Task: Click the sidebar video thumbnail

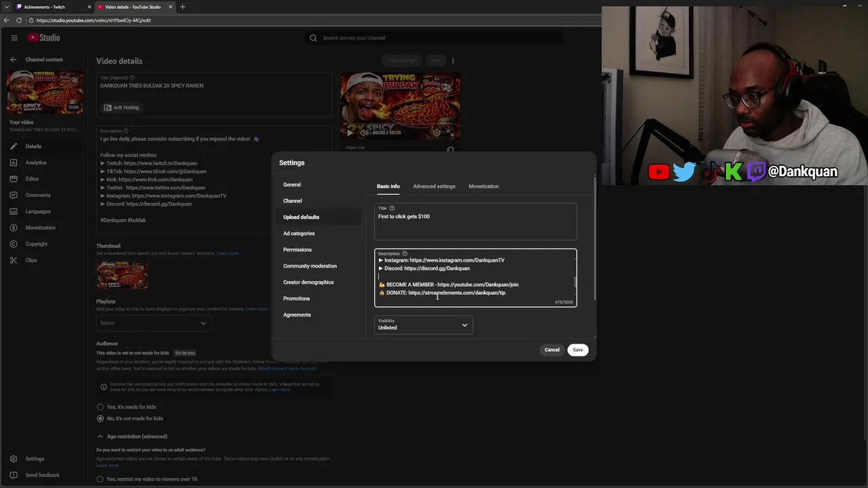Action: (x=45, y=92)
